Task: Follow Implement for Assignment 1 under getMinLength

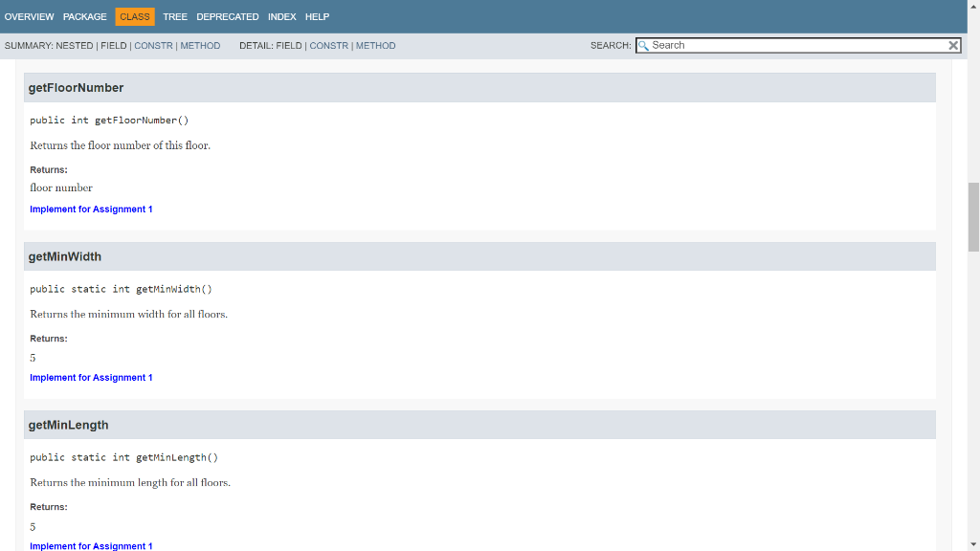Action: (x=91, y=545)
